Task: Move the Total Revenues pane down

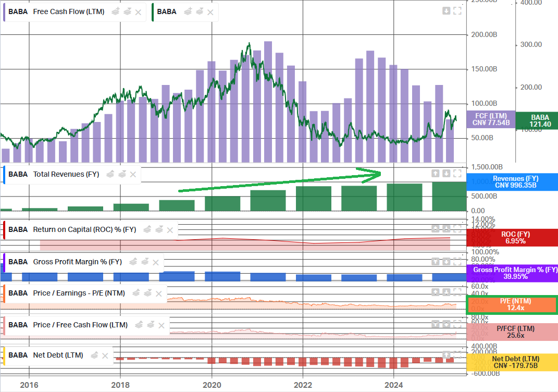Action: coord(447,174)
